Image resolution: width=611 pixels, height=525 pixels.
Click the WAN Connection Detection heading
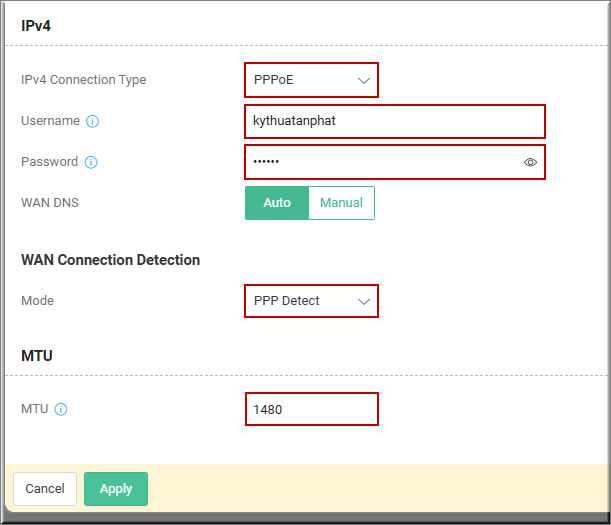point(111,260)
